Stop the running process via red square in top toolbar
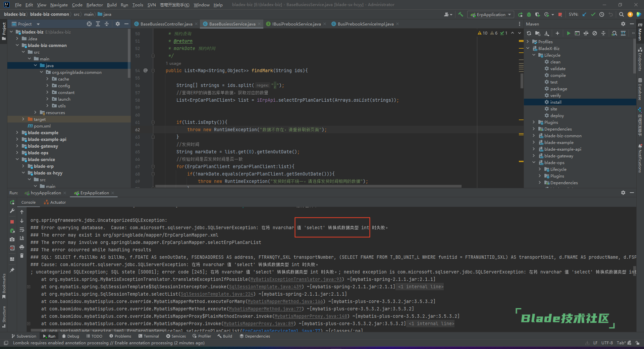Screen dimensions: 644x349 pyautogui.click(x=560, y=14)
